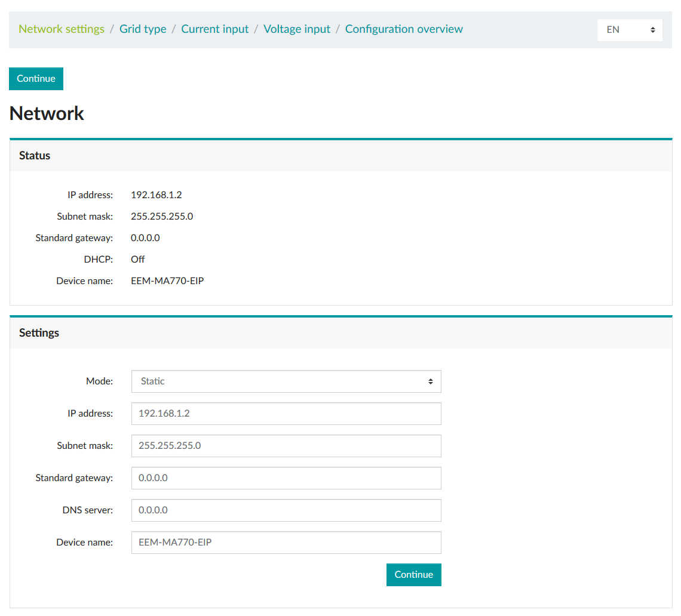Click the Status panel's IP address value
Image resolution: width=681 pixels, height=616 pixels.
(156, 195)
